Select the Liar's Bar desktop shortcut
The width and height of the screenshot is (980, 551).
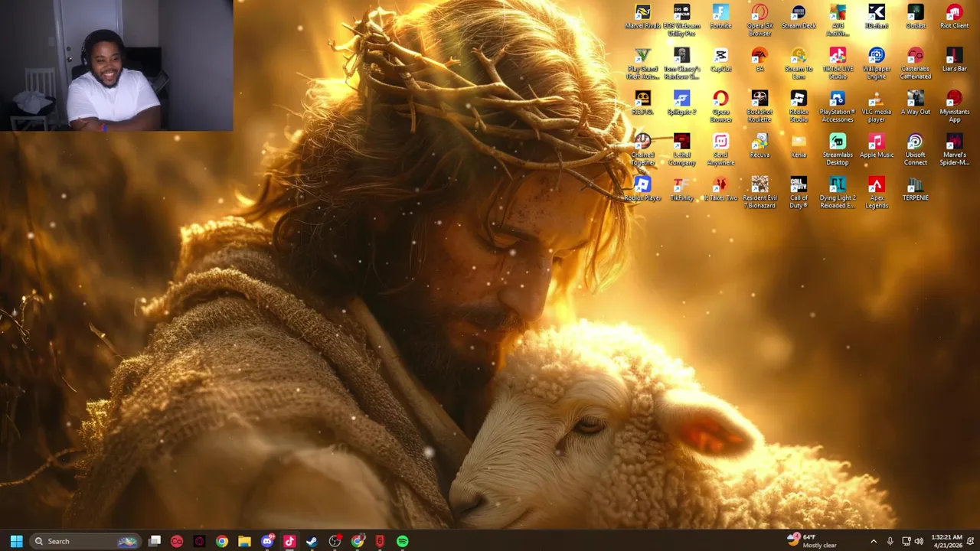click(x=954, y=60)
